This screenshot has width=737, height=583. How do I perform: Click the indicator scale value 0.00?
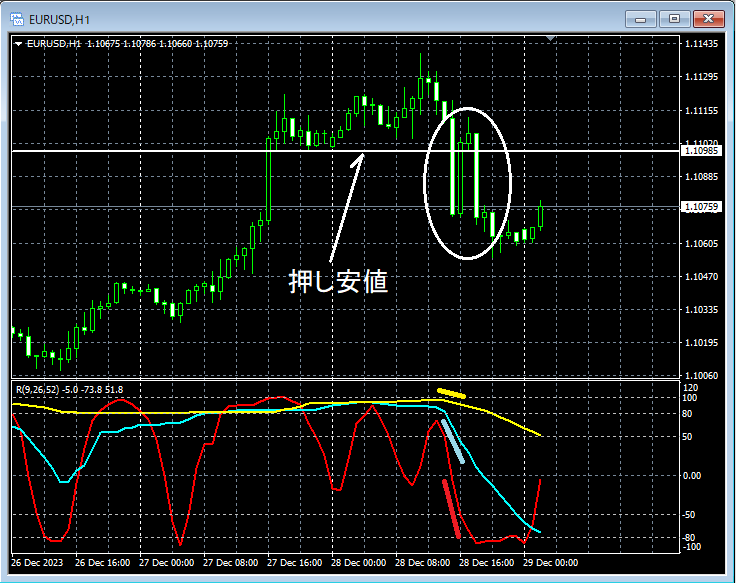tap(692, 476)
